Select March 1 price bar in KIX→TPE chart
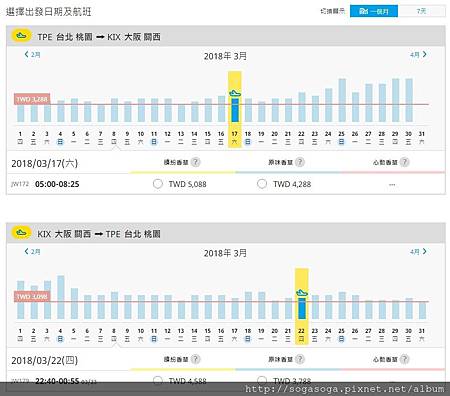 (x=20, y=300)
